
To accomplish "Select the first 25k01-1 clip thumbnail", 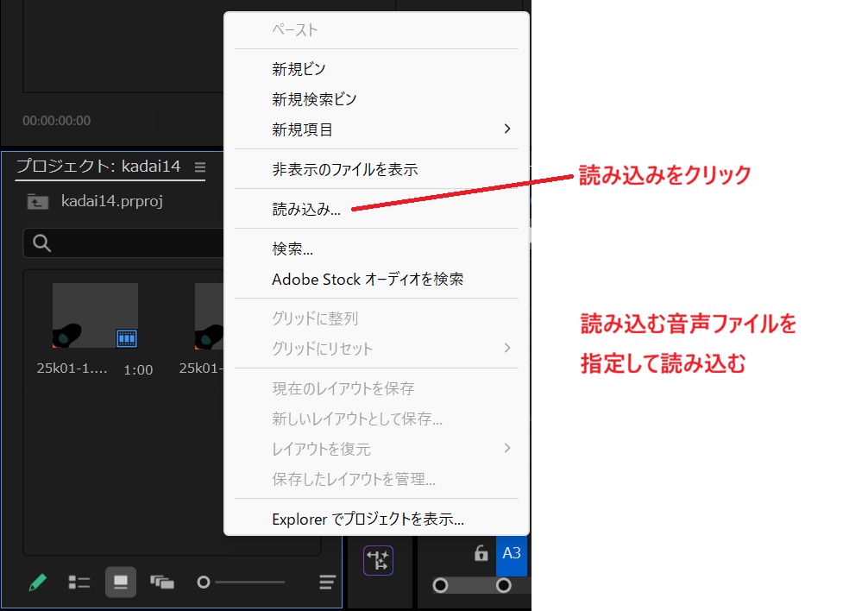I will click(95, 315).
